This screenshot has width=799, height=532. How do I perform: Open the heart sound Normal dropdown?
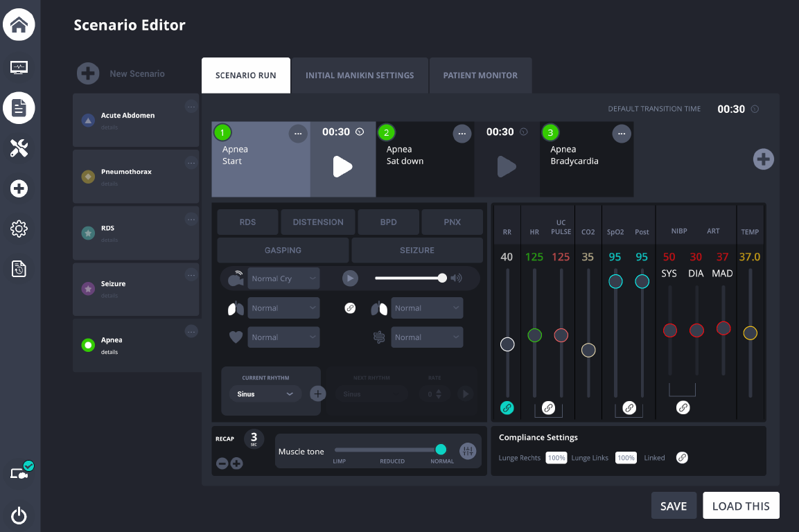[x=283, y=337]
